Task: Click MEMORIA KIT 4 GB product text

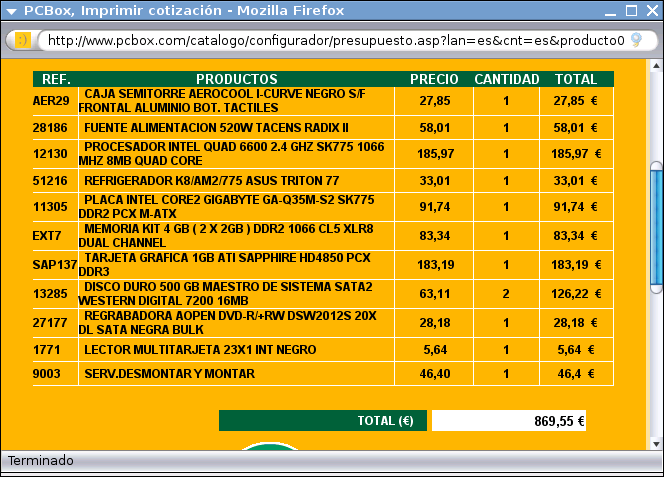Action: 226,236
